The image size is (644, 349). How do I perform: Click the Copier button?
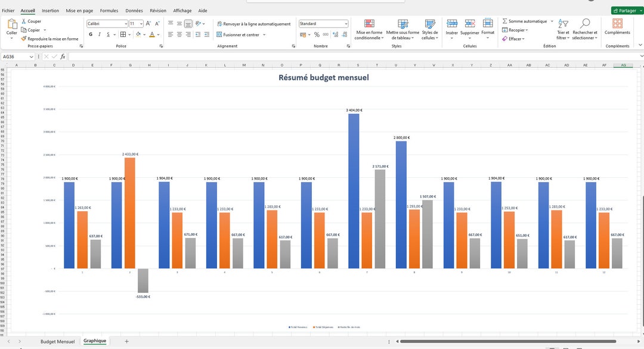pos(31,30)
